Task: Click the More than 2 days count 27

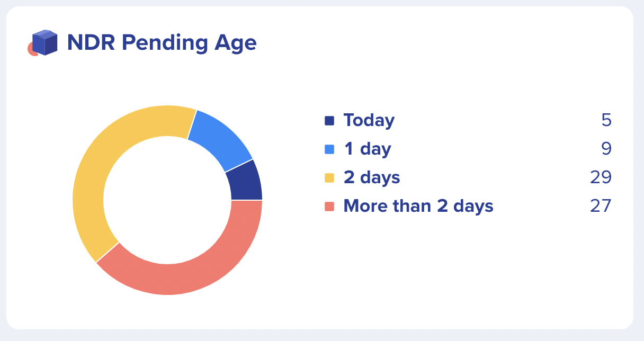Action: pos(601,206)
